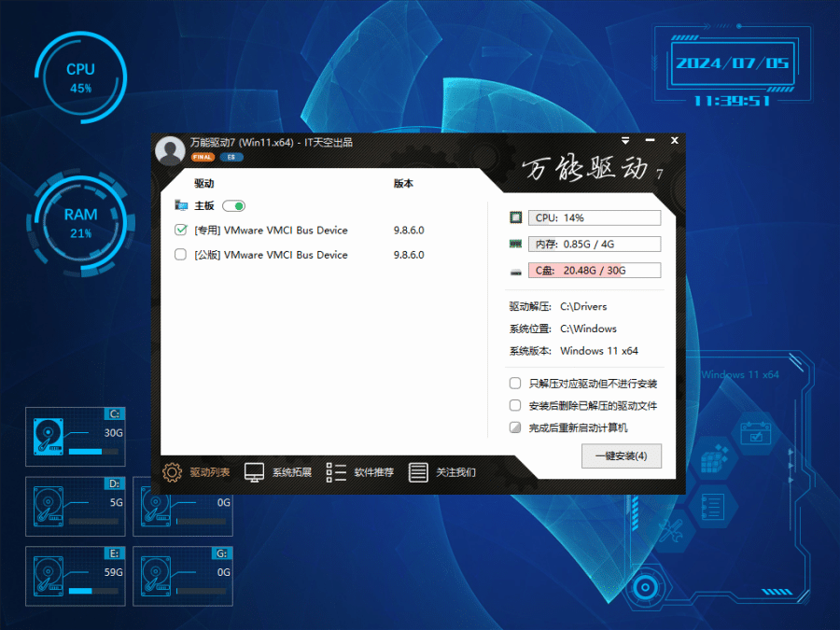840x630 pixels.
Task: Click the 内存 0.85G / 4G usage bar
Action: [595, 244]
